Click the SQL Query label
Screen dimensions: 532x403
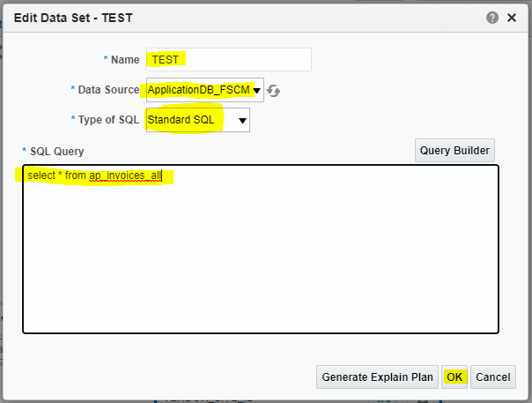[x=56, y=151]
